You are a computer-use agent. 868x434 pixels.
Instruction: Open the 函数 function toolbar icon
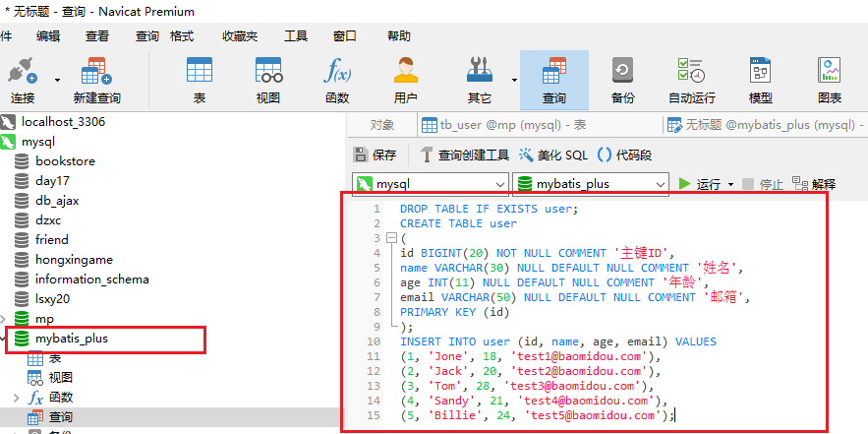point(337,81)
